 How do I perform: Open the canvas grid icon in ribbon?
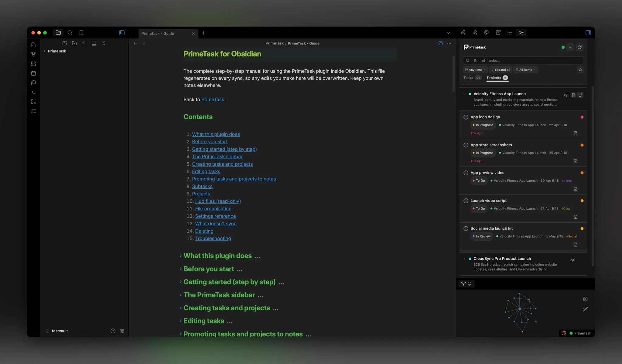[33, 64]
